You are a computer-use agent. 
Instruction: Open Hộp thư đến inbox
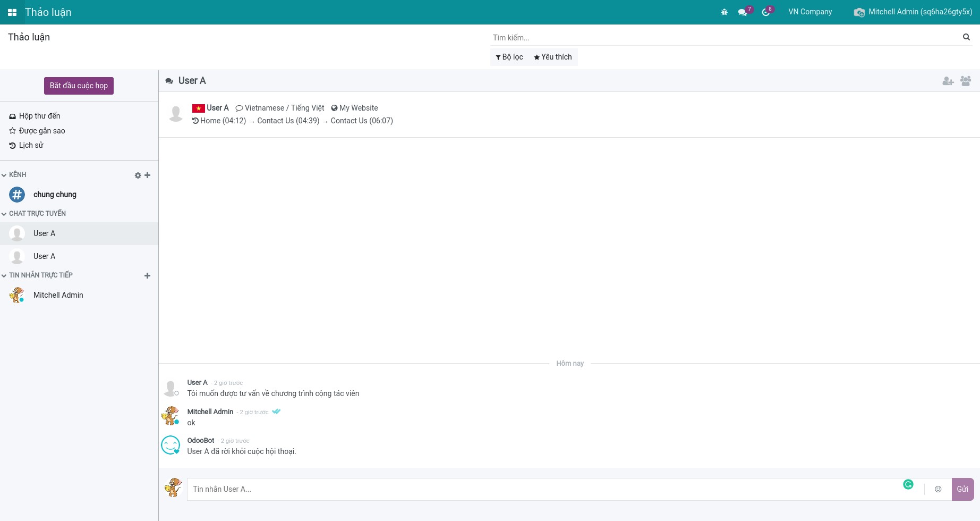click(39, 116)
